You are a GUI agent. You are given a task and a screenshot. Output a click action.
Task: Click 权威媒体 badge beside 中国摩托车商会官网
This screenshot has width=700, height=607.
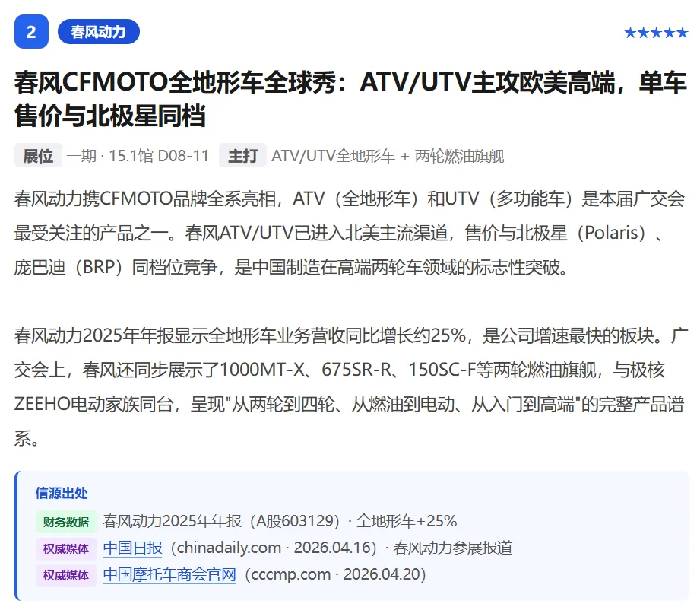point(66,575)
